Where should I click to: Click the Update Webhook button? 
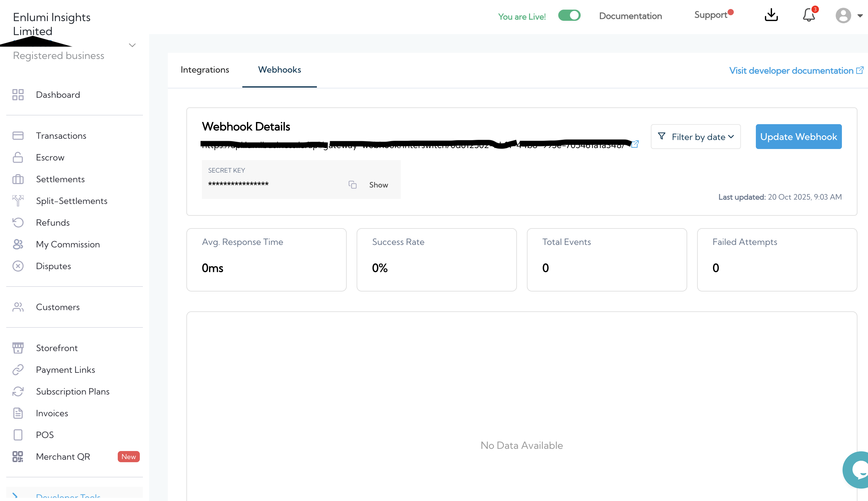(x=798, y=137)
